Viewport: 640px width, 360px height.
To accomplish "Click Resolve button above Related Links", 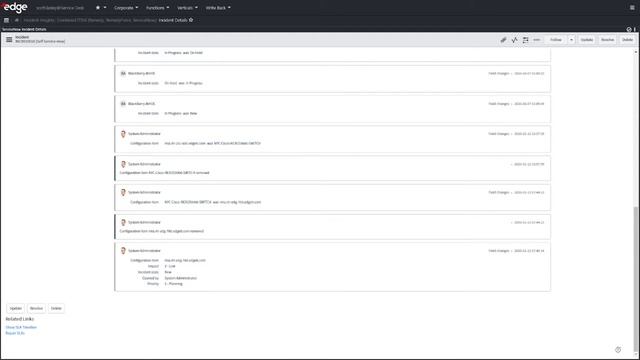I will [x=36, y=308].
